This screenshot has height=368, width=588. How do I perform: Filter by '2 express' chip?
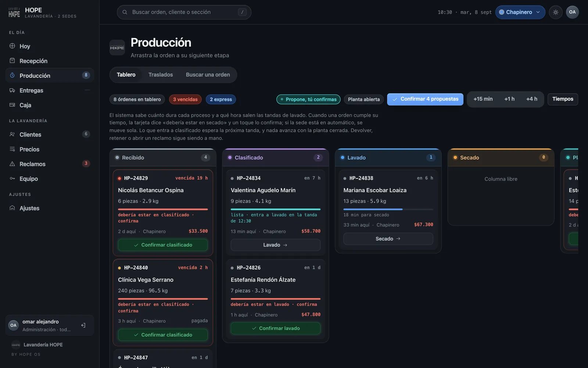point(221,99)
